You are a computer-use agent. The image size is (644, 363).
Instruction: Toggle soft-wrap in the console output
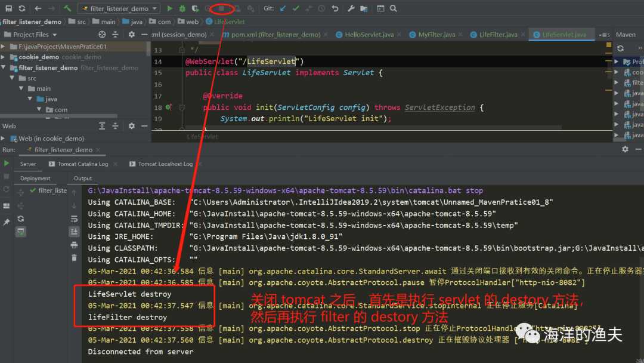pyautogui.click(x=74, y=219)
